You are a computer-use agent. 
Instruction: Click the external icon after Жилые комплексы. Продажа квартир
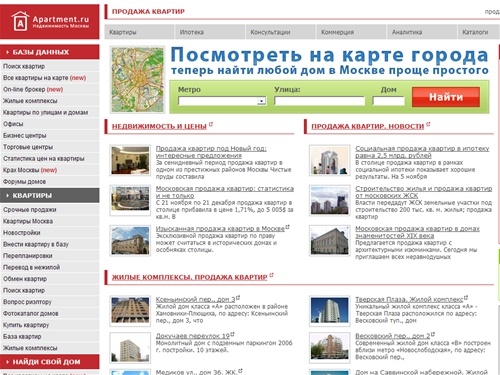271,275
